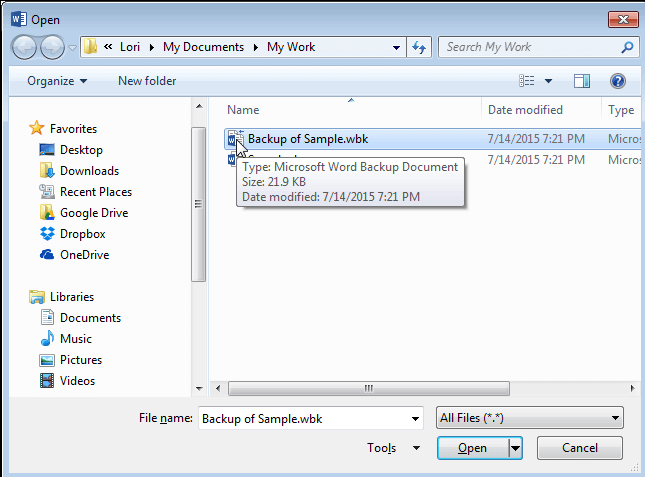Click the Open button's dropdown arrow
Image resolution: width=645 pixels, height=477 pixels.
click(516, 448)
